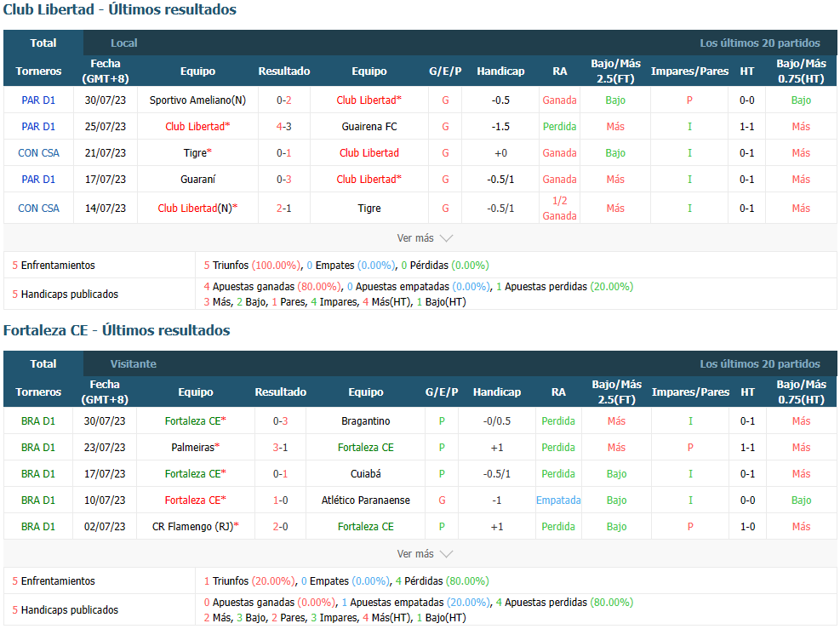Open 'Los últimos 20 partidos' selector for Club Libertad

[x=760, y=43]
